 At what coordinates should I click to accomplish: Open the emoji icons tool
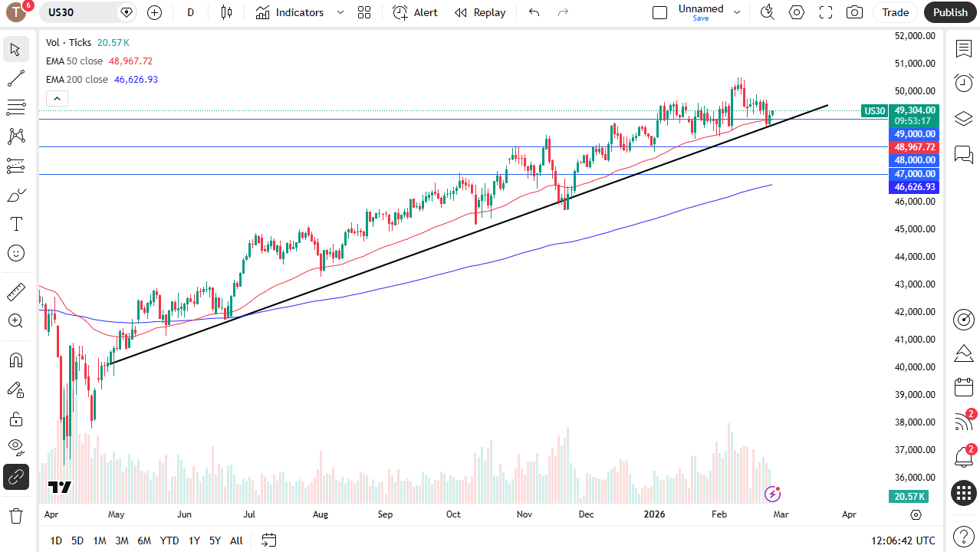pos(15,253)
